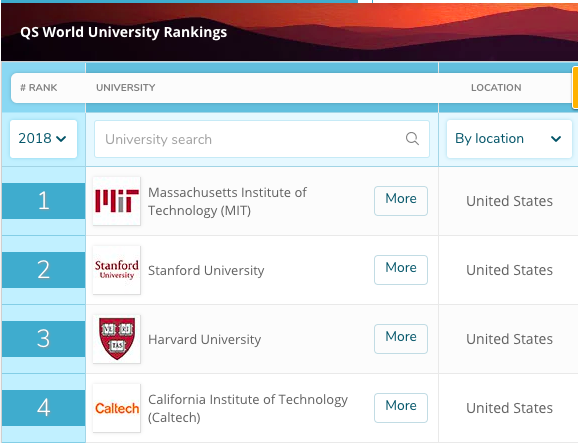Click More for Massachusetts Institute of Technology
The image size is (578, 443).
pos(401,201)
